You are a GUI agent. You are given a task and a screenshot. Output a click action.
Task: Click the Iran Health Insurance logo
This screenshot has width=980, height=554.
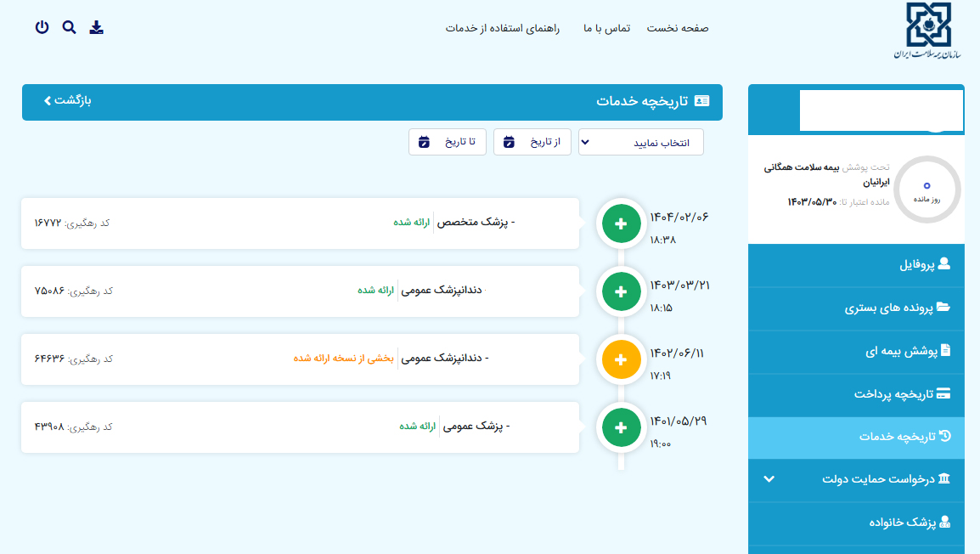click(x=928, y=31)
